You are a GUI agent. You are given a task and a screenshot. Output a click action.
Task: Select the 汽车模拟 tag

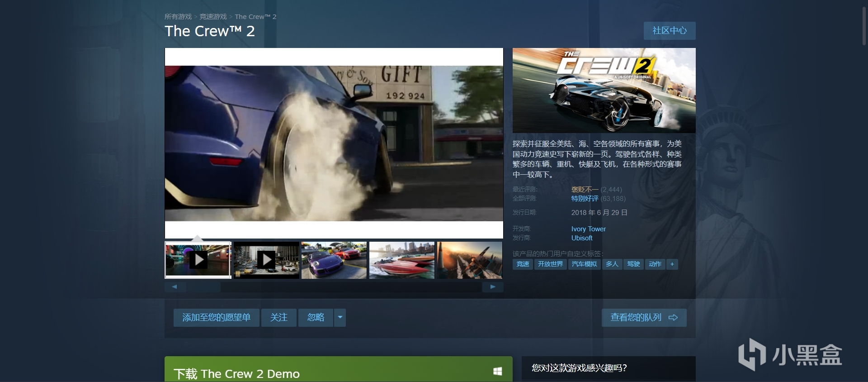(584, 264)
